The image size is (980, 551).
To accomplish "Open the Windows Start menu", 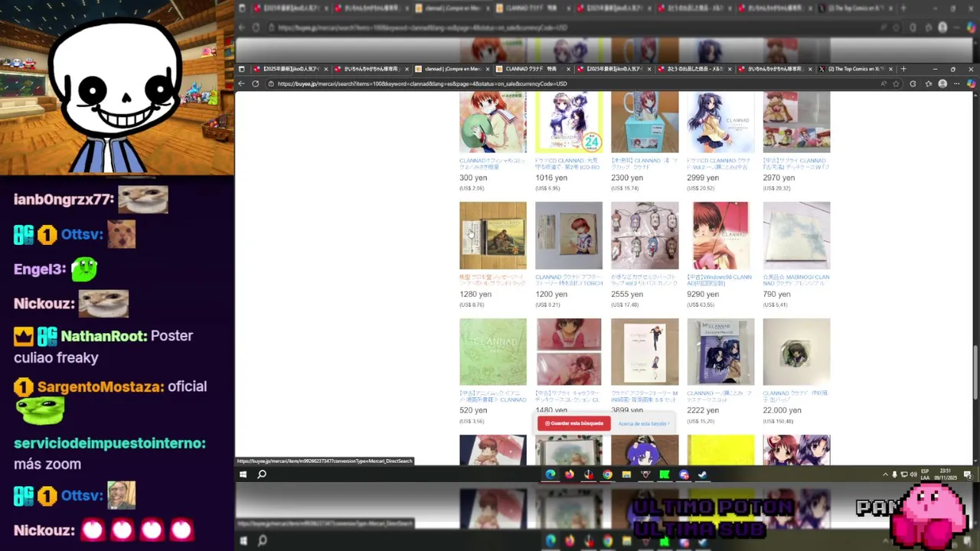I will coord(243,474).
